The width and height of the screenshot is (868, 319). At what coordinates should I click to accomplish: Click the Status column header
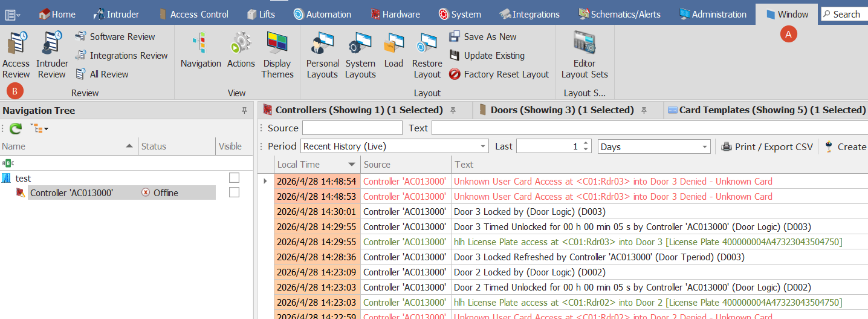tap(177, 146)
